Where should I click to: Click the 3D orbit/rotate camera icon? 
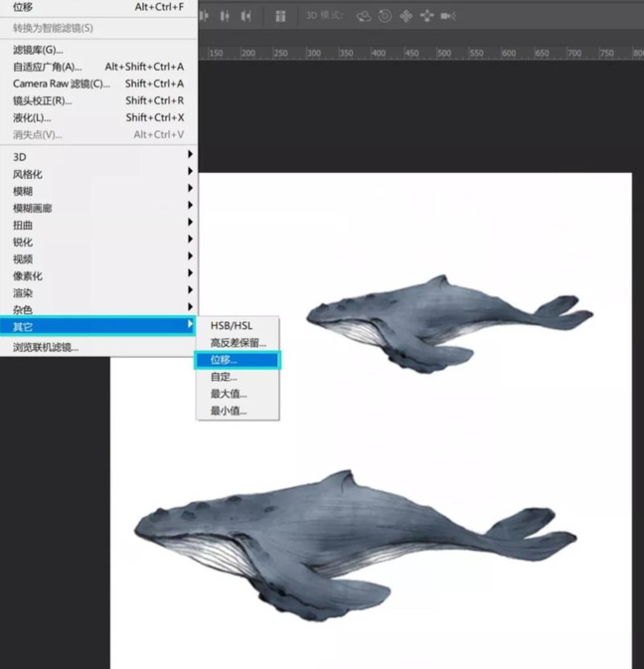tap(364, 16)
